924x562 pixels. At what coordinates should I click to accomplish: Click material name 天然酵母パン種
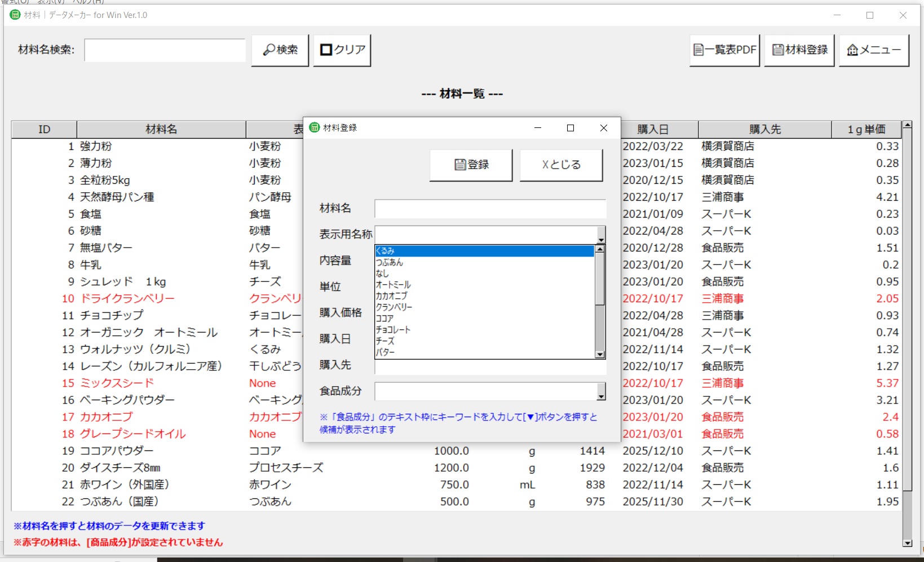pyautogui.click(x=117, y=197)
